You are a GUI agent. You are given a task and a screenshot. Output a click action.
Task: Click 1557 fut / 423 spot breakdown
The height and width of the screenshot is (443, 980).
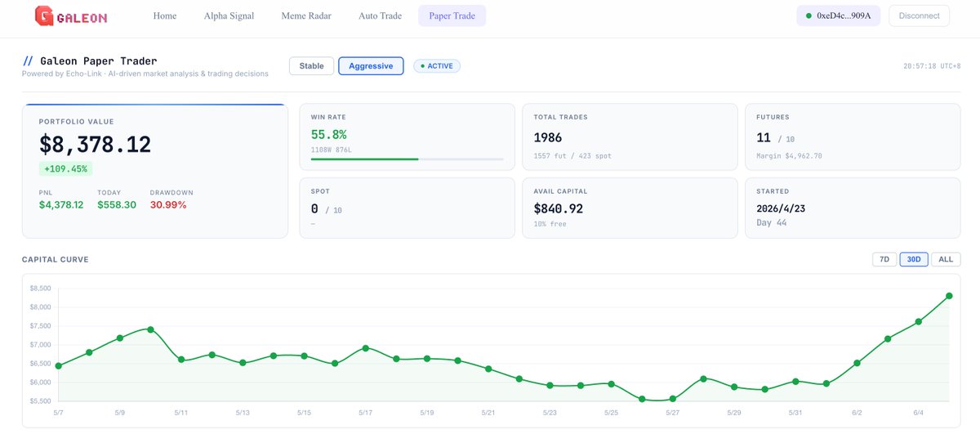[572, 155]
